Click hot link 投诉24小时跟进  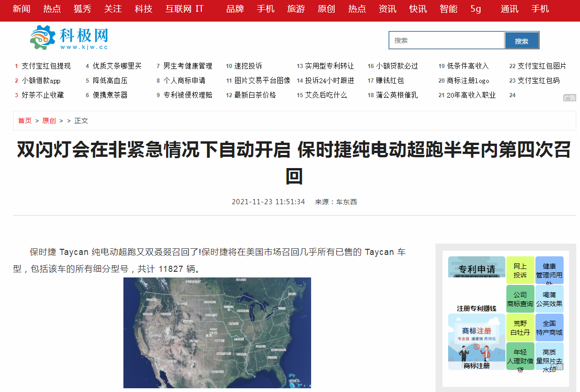pos(329,81)
